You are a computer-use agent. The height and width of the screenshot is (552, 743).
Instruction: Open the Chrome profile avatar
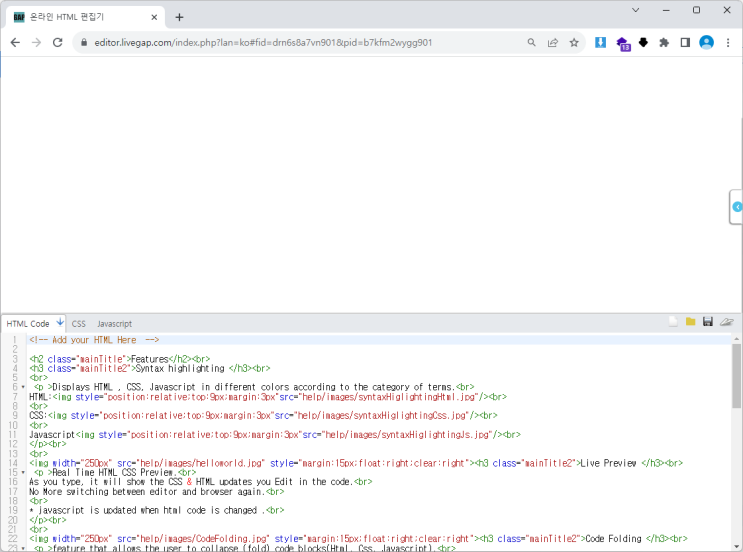[706, 43]
